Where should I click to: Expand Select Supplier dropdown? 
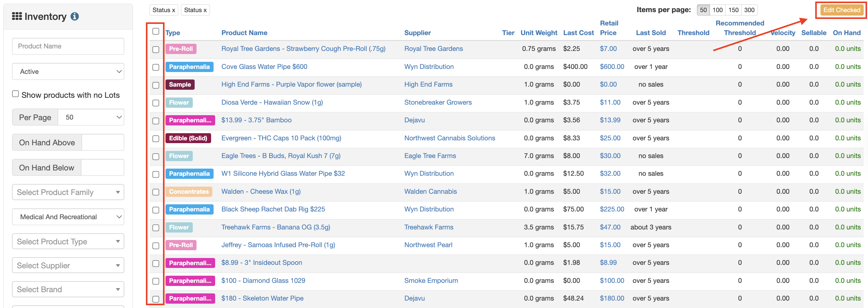pyautogui.click(x=68, y=265)
